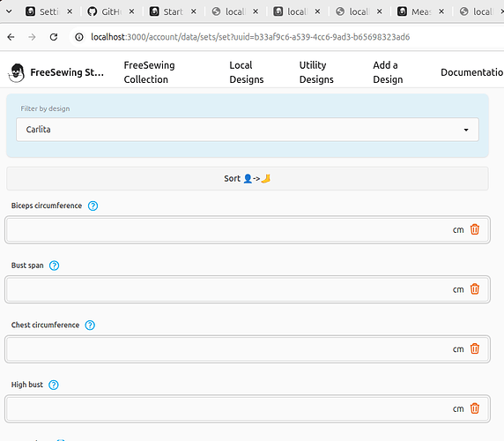504x441 pixels.
Task: Click the FreeSewing skull logo
Action: [17, 72]
